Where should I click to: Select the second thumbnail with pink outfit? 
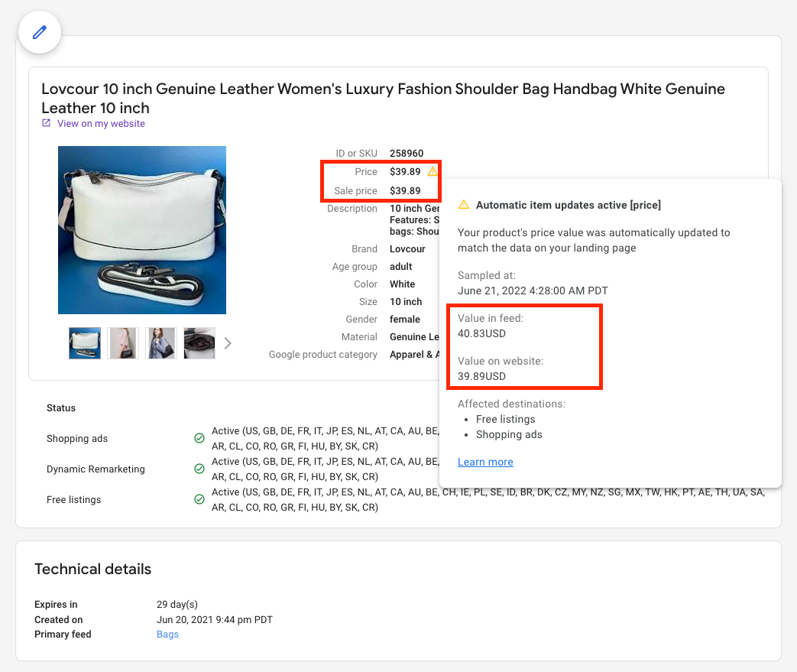click(123, 343)
